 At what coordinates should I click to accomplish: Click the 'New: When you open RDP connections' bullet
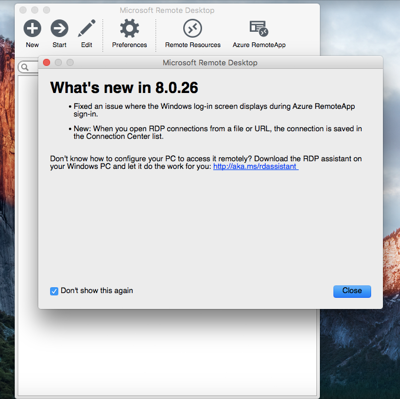pyautogui.click(x=215, y=132)
